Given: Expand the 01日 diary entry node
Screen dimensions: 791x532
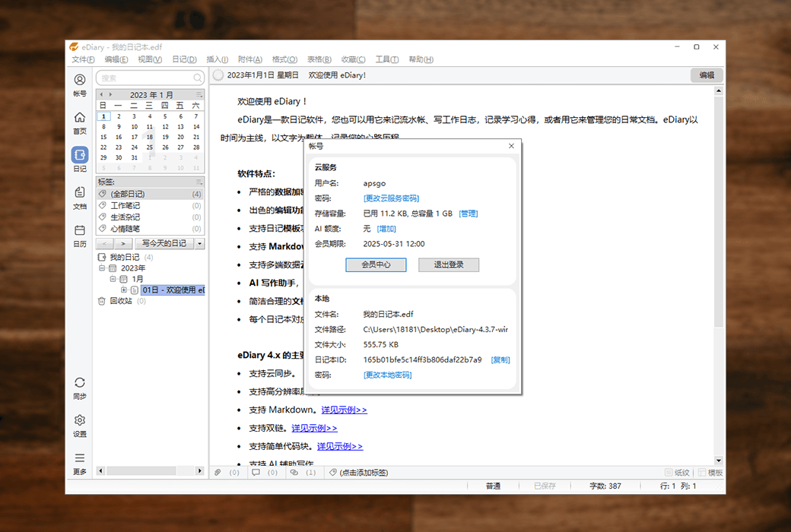Looking at the screenshot, I should tap(123, 290).
